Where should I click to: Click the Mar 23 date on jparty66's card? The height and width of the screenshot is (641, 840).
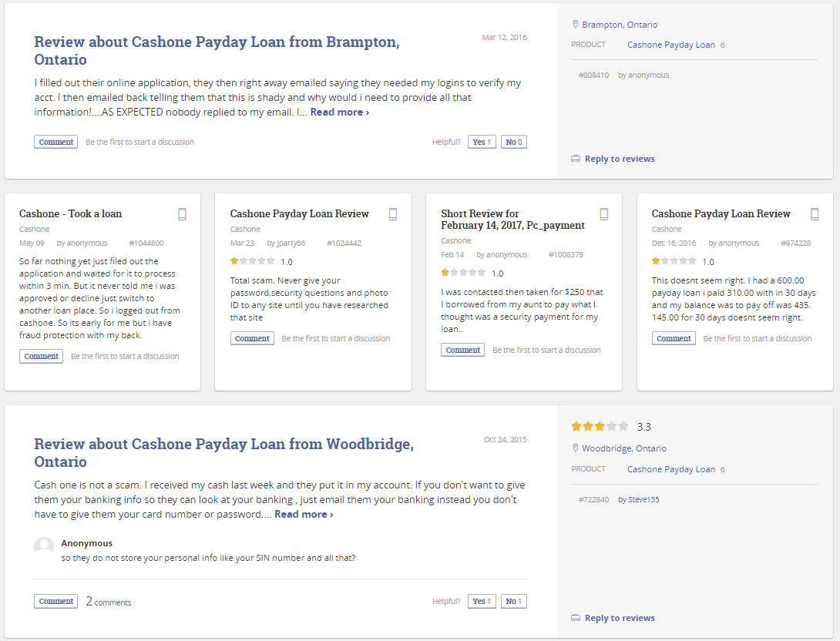click(242, 243)
